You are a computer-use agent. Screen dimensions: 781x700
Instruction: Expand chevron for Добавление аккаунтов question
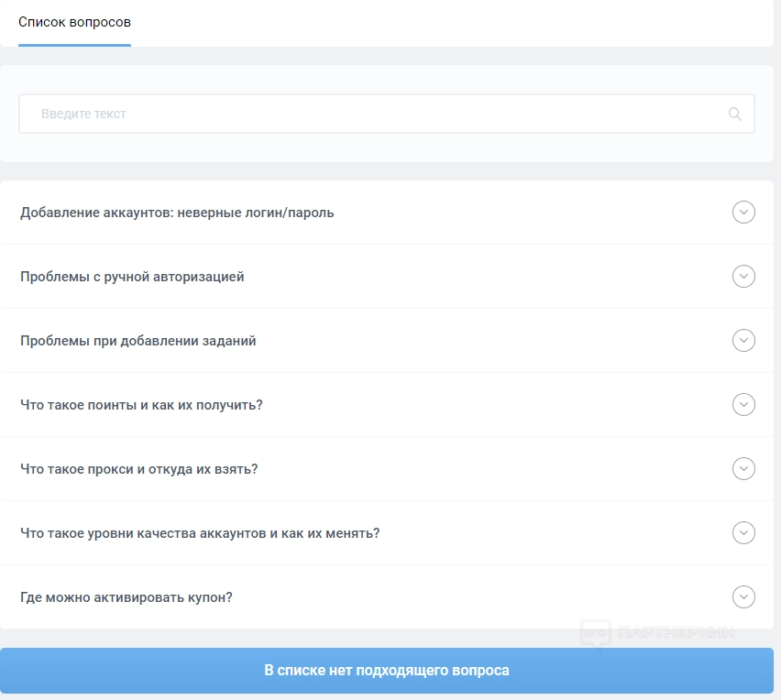(x=743, y=212)
